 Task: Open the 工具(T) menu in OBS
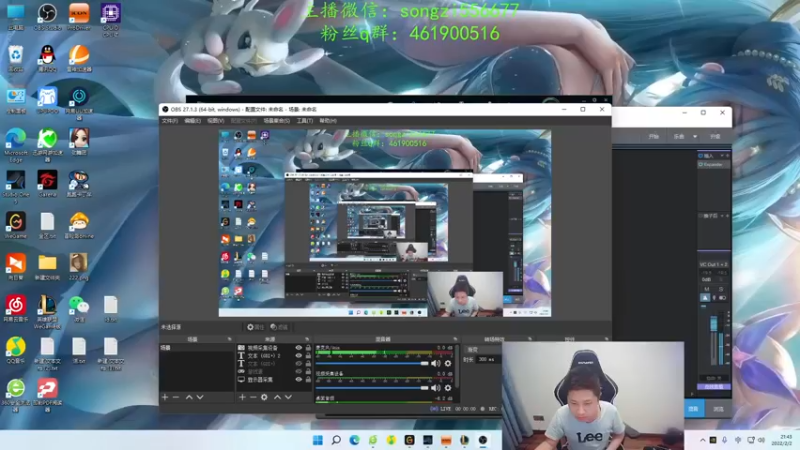[305, 121]
